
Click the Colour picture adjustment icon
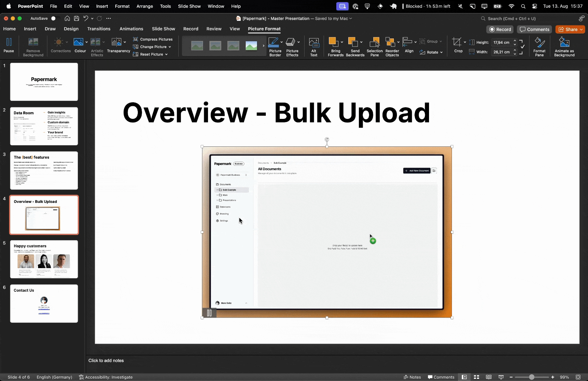tap(78, 42)
